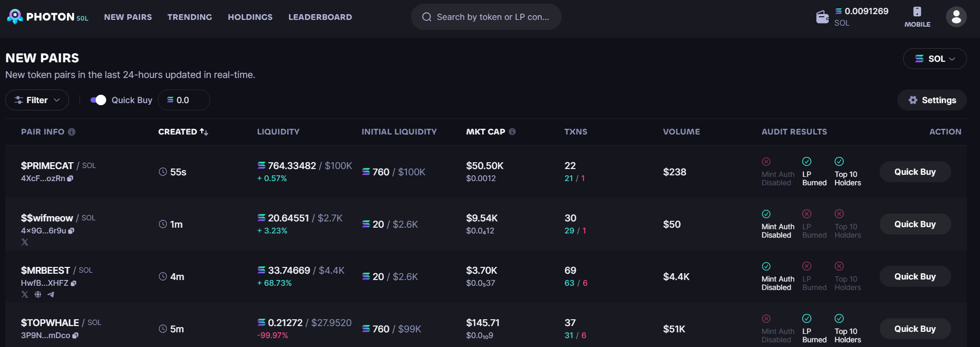Open the wallet icon in the top bar
This screenshot has height=347, width=980.
point(822,16)
